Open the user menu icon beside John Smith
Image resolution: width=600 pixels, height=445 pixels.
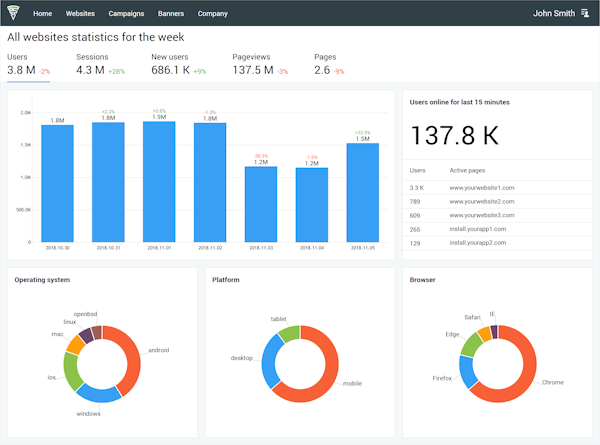585,14
